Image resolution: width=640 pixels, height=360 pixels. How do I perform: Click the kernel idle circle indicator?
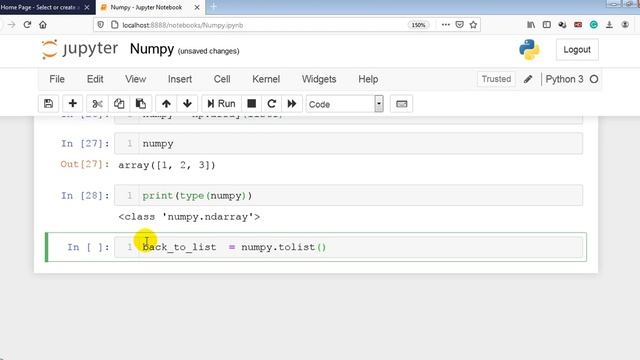[594, 79]
